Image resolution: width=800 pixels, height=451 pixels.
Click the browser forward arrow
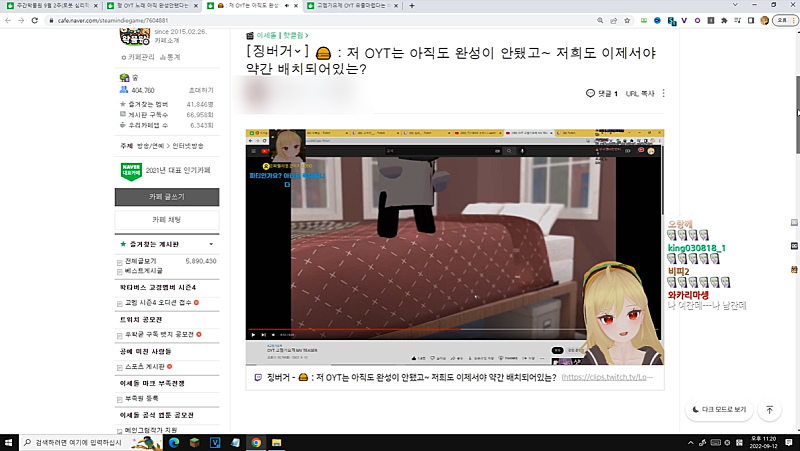(21, 20)
